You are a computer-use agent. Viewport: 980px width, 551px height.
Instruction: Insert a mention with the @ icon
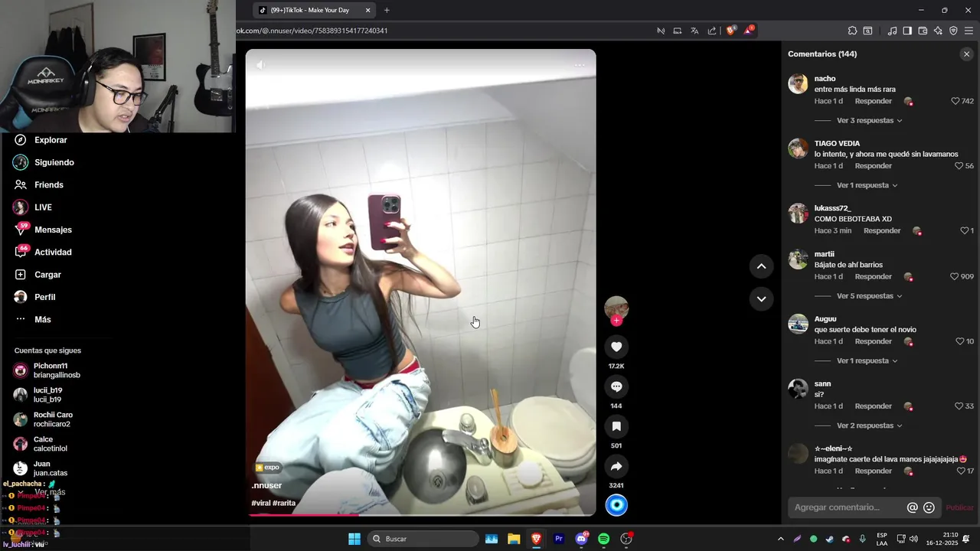tap(912, 507)
